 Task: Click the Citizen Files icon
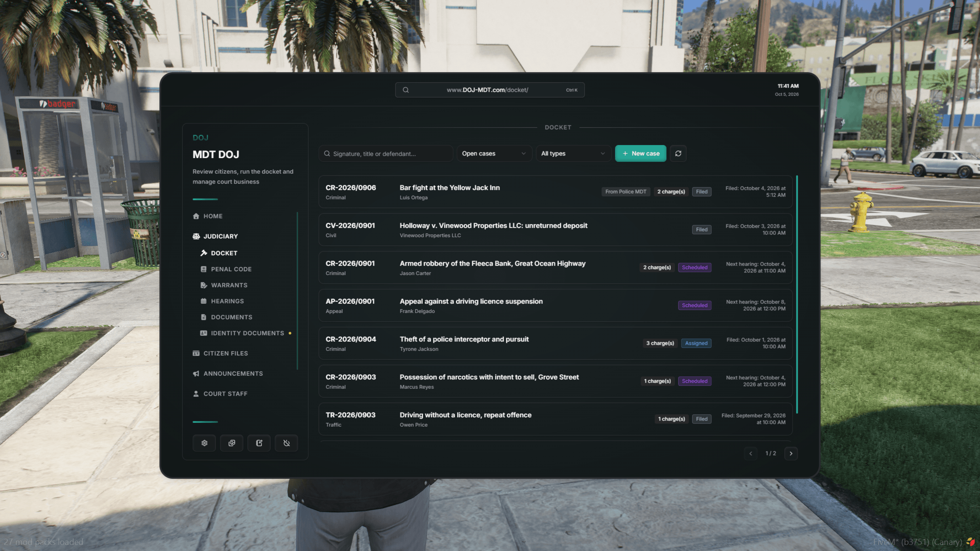196,354
